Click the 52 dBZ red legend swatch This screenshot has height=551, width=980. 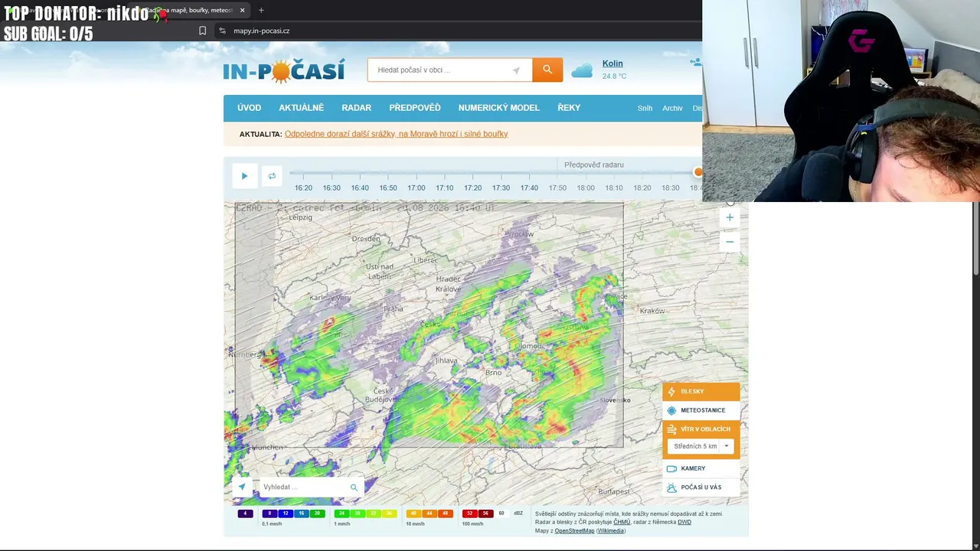coord(469,514)
